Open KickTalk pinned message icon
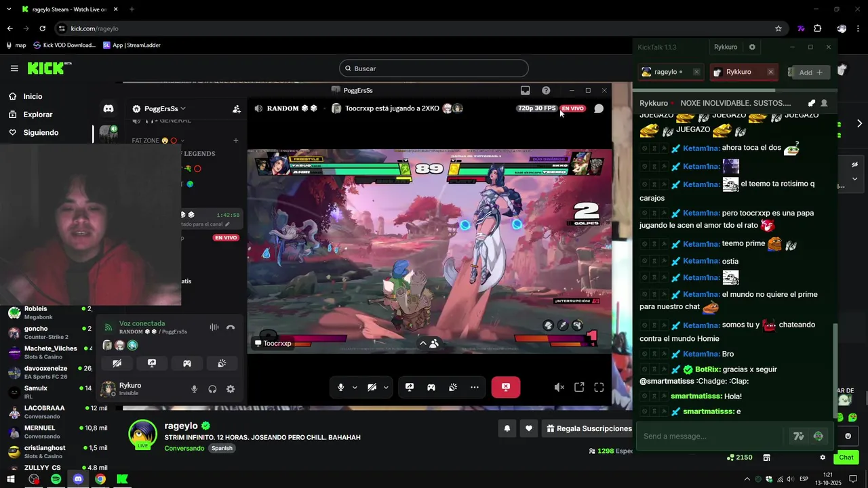The height and width of the screenshot is (488, 868). (811, 103)
